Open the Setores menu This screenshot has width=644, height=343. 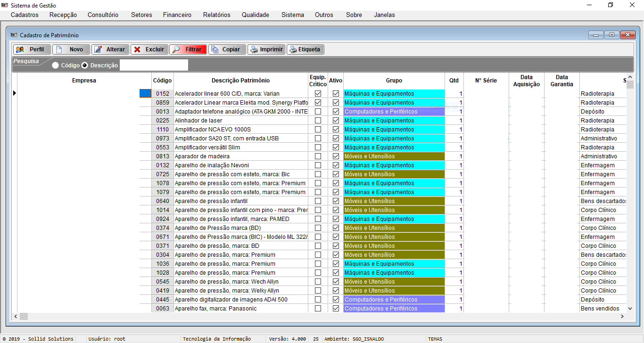pyautogui.click(x=141, y=15)
